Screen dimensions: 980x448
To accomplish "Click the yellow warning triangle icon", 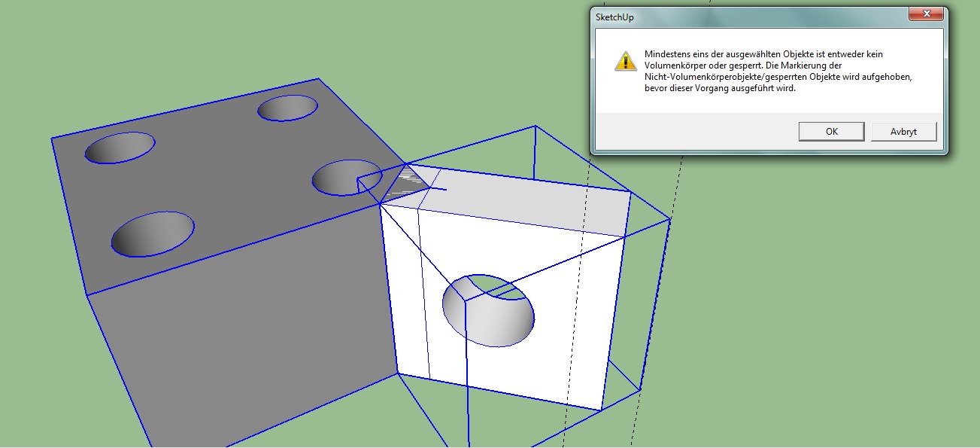I will [625, 61].
